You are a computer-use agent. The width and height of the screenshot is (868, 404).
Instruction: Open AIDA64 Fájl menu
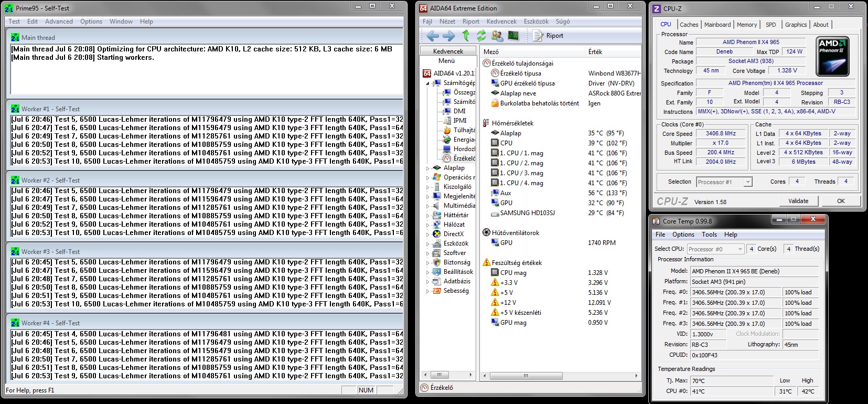(x=427, y=22)
